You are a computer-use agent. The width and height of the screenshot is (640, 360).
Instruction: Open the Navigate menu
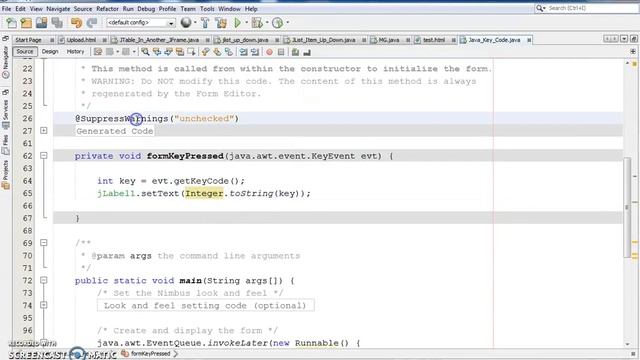pos(58,9)
